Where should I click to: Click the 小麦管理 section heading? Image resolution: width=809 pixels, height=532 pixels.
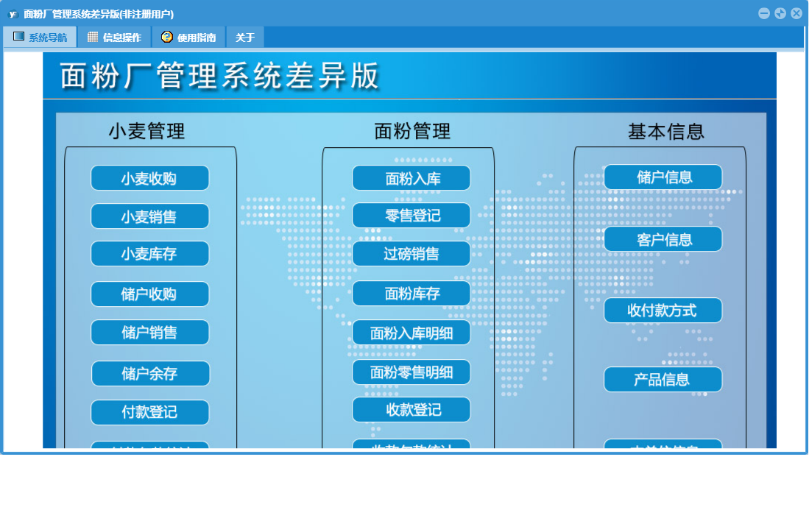[x=146, y=131]
